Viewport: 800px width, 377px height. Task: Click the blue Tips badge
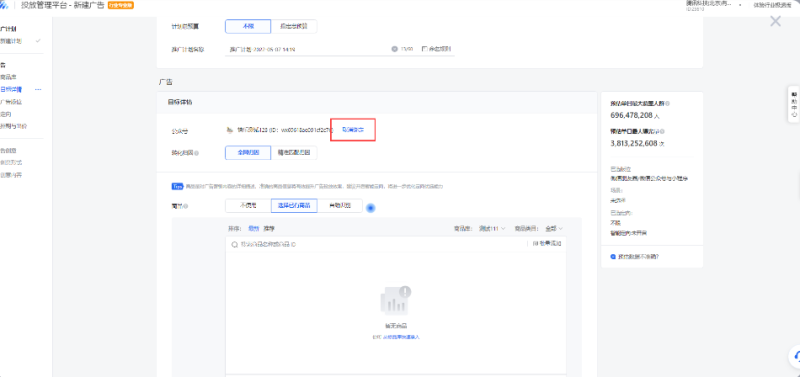coord(177,187)
